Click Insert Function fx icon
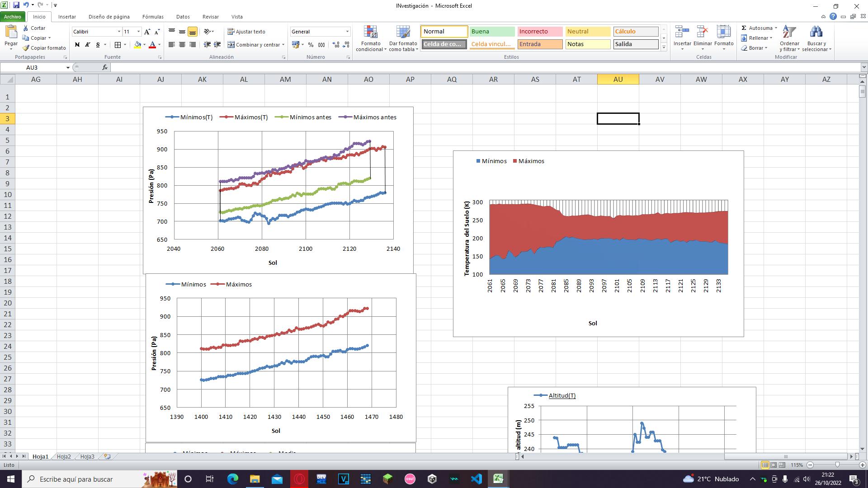 click(x=105, y=67)
